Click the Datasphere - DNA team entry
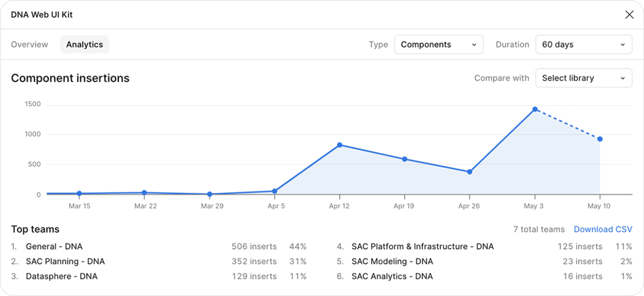The image size is (644, 296). [62, 276]
